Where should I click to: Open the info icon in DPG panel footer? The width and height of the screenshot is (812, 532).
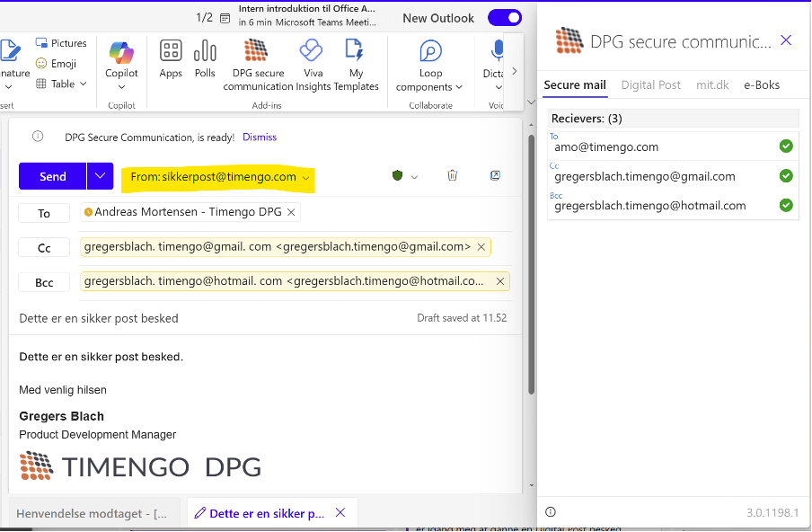[550, 512]
